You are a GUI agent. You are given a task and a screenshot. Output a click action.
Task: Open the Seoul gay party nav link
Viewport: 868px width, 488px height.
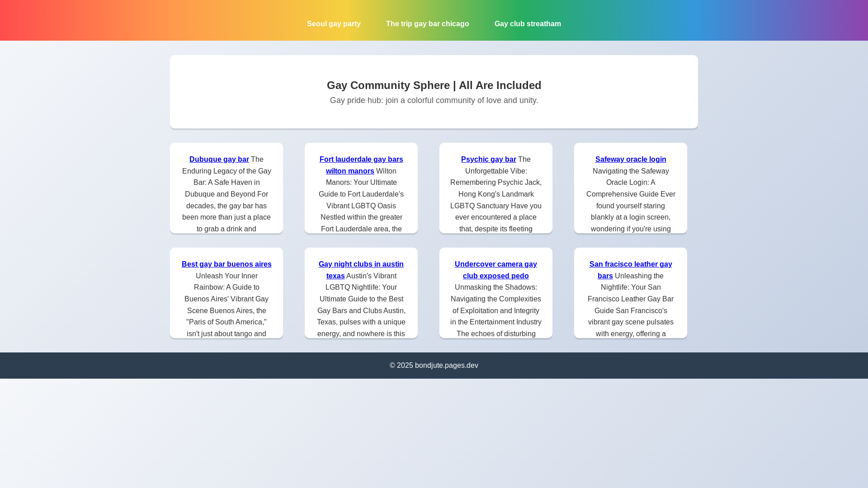[334, 24]
